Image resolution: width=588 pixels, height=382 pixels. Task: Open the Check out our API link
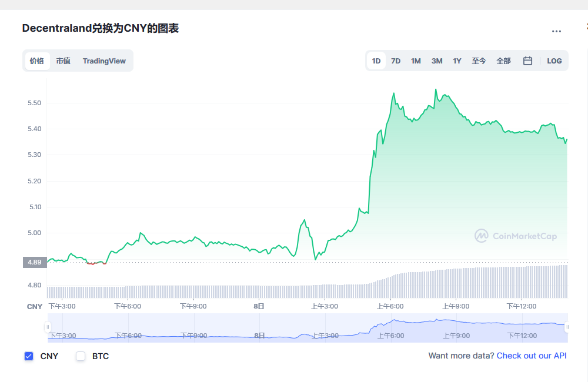[532, 356]
